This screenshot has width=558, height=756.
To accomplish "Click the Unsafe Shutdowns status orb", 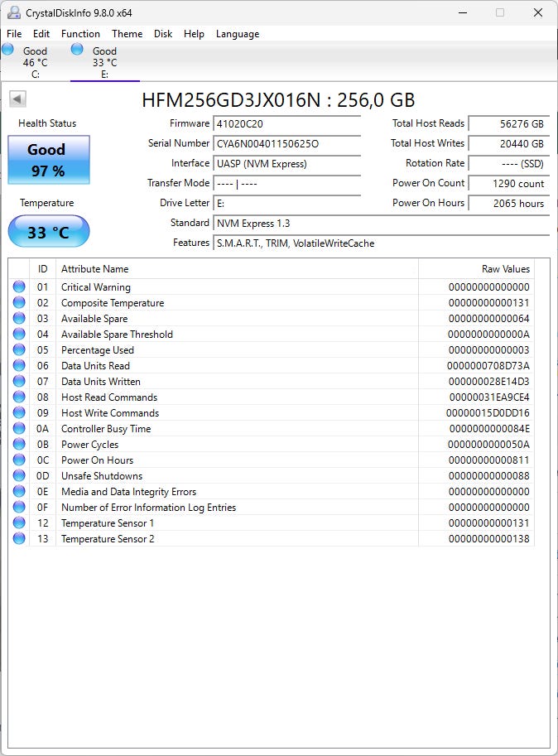I will click(x=19, y=476).
